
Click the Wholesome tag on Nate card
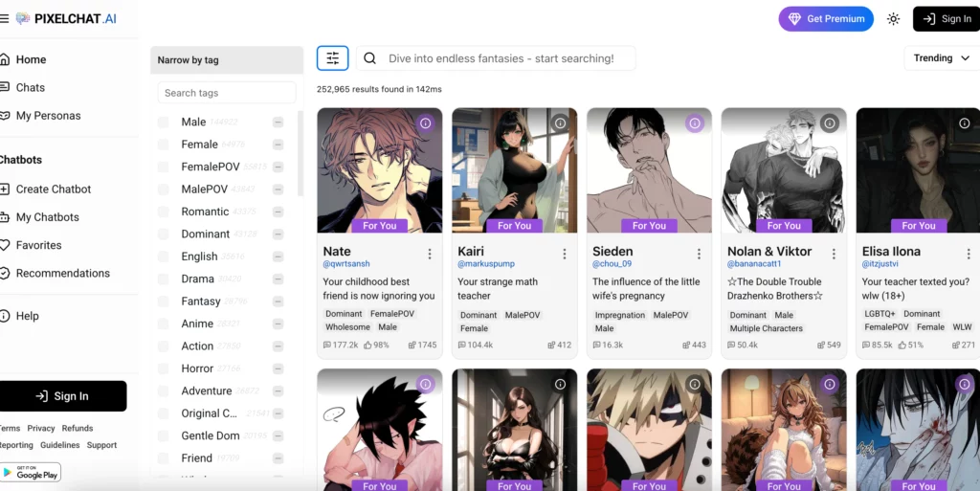pyautogui.click(x=347, y=327)
